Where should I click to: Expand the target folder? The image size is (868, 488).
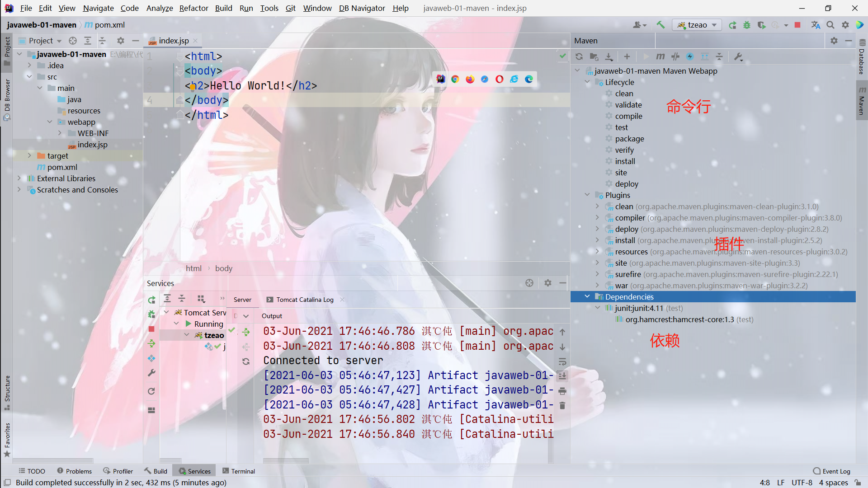[29, 156]
